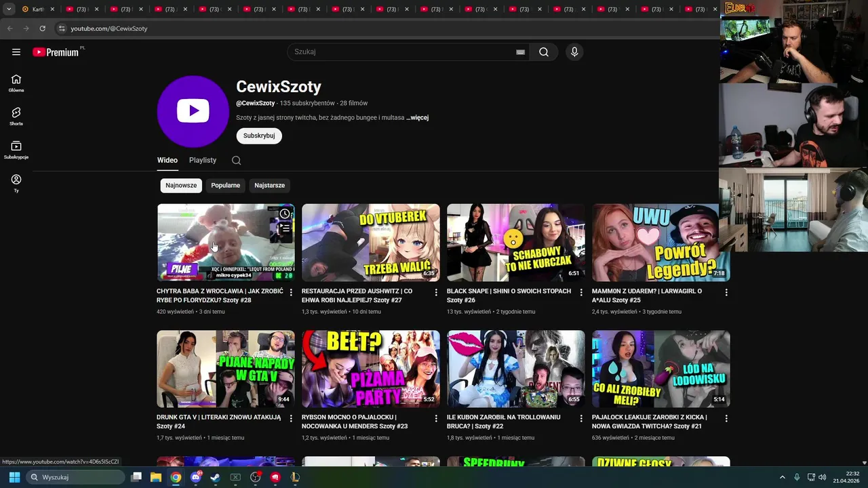Play the 6:55 Kubon video thumbnail
The image size is (868, 488).
[516, 369]
